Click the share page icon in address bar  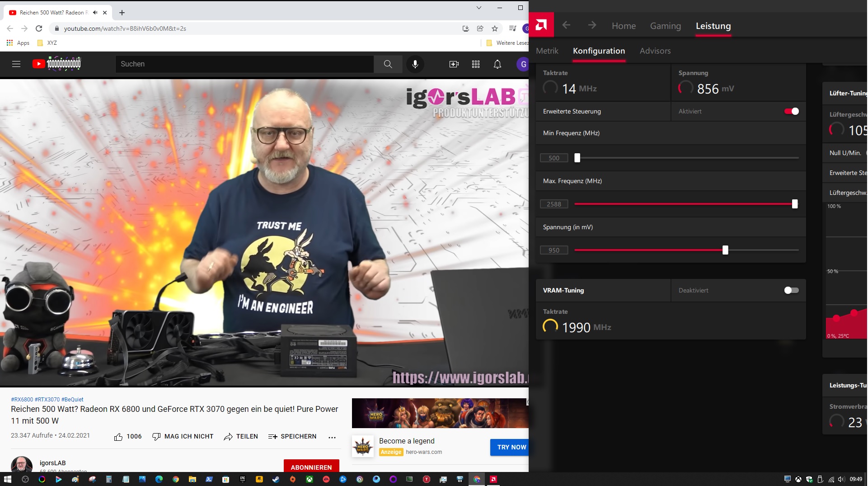click(480, 28)
